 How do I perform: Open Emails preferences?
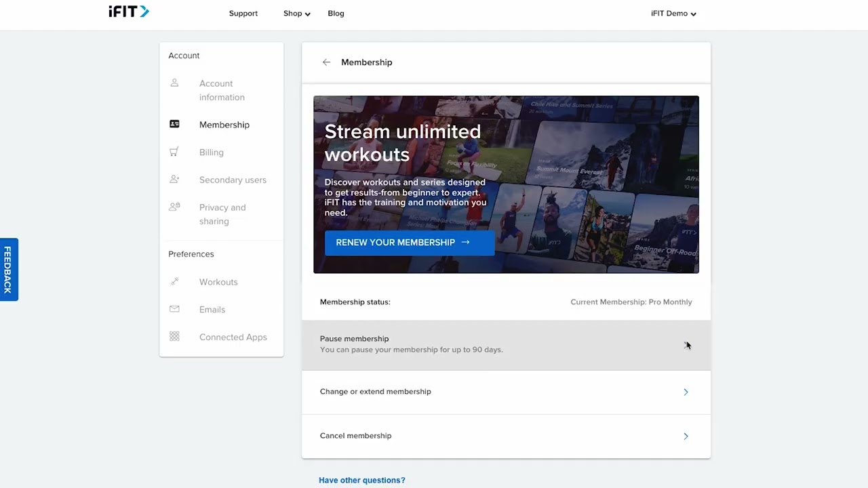(212, 310)
